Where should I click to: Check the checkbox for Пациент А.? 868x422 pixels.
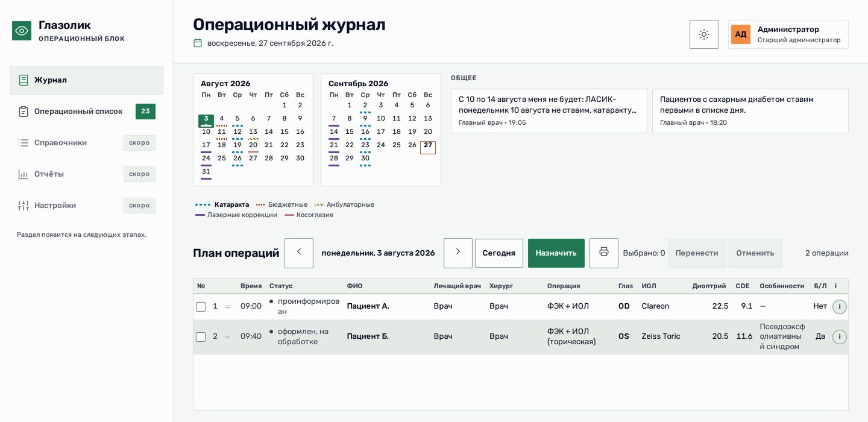coord(201,307)
